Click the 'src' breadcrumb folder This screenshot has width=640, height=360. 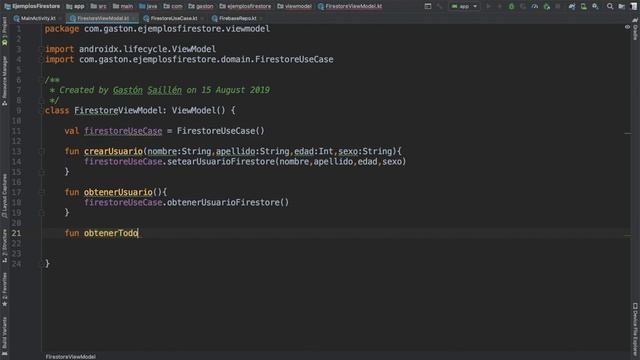[x=99, y=6]
